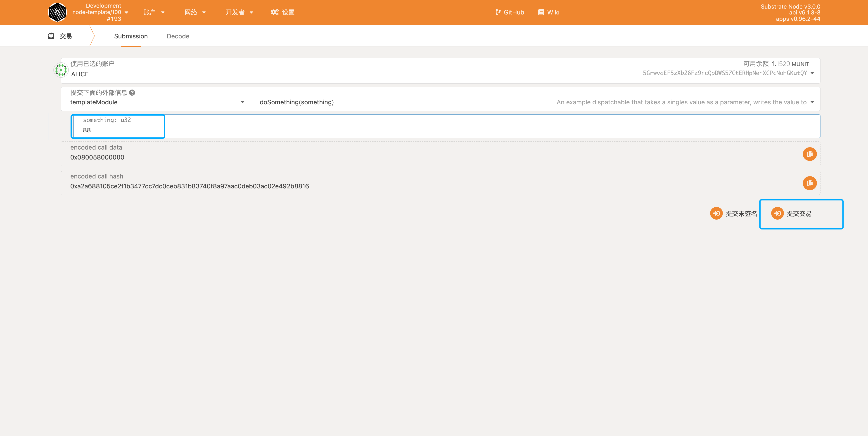Copy the encoded call data
Viewport: 868px width, 436px height.
click(809, 154)
